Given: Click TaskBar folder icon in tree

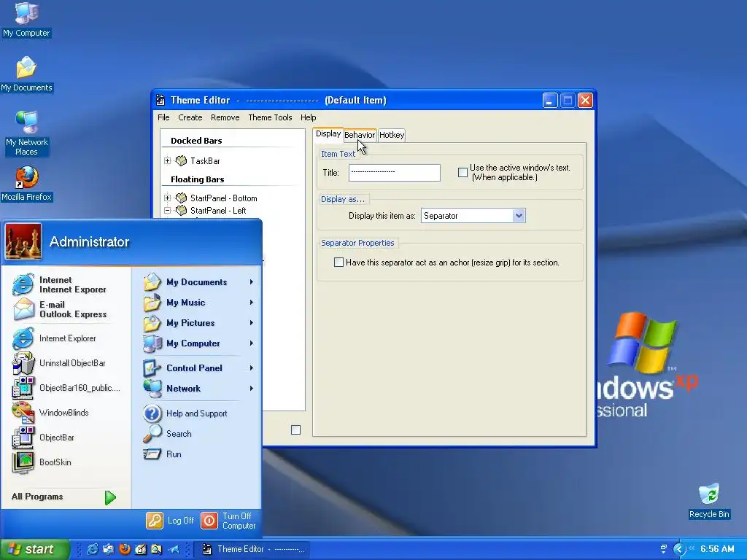Looking at the screenshot, I should tap(181, 161).
